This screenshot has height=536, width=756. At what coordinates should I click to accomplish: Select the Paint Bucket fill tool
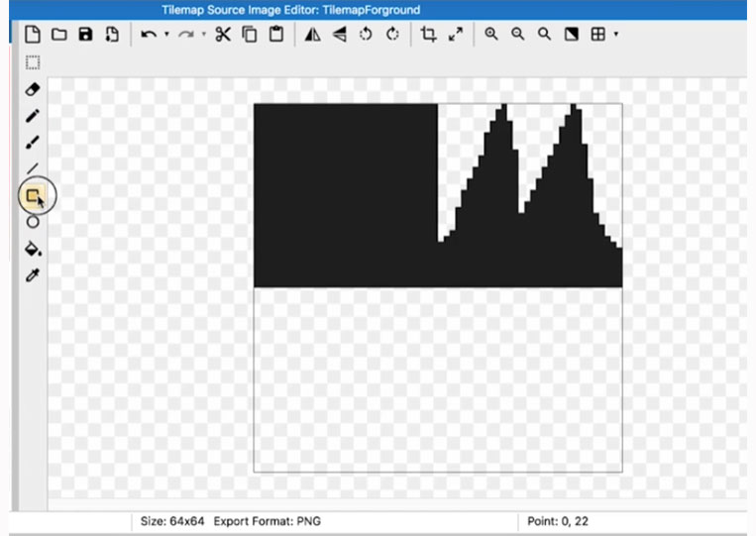point(33,249)
